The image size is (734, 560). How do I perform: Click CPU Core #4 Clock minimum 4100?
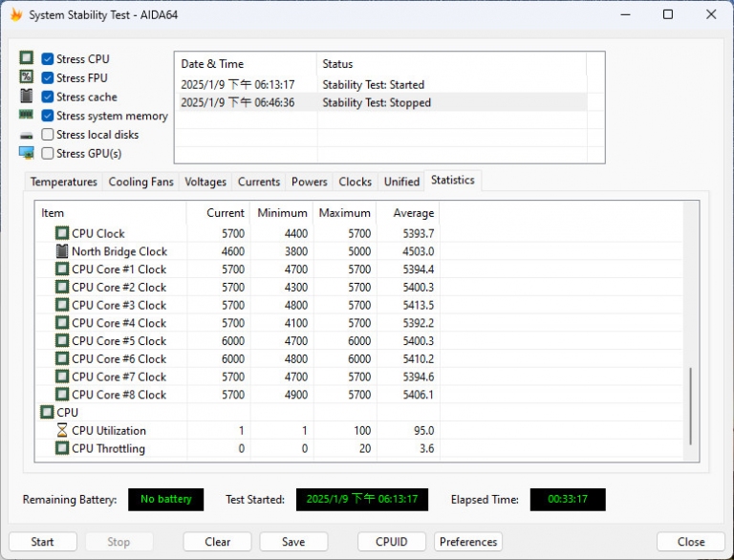coord(296,323)
